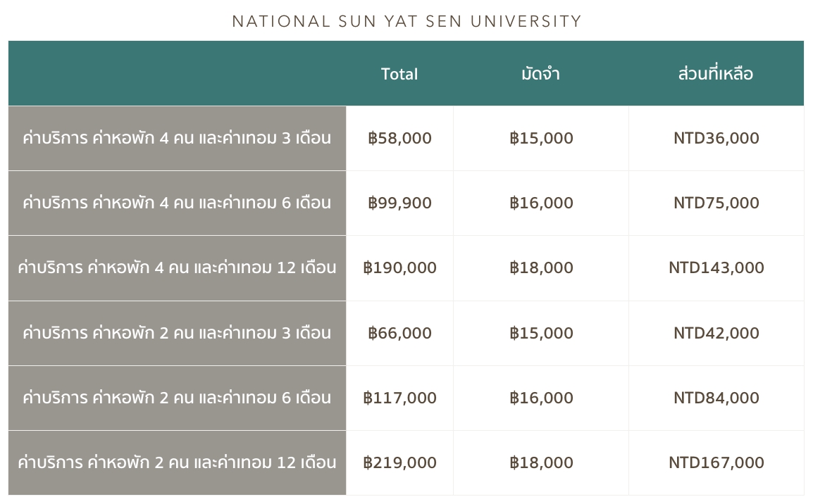This screenshot has height=504, width=813.
Task: Select the ส่วนที่เหลือ column header
Action: pyautogui.click(x=716, y=73)
